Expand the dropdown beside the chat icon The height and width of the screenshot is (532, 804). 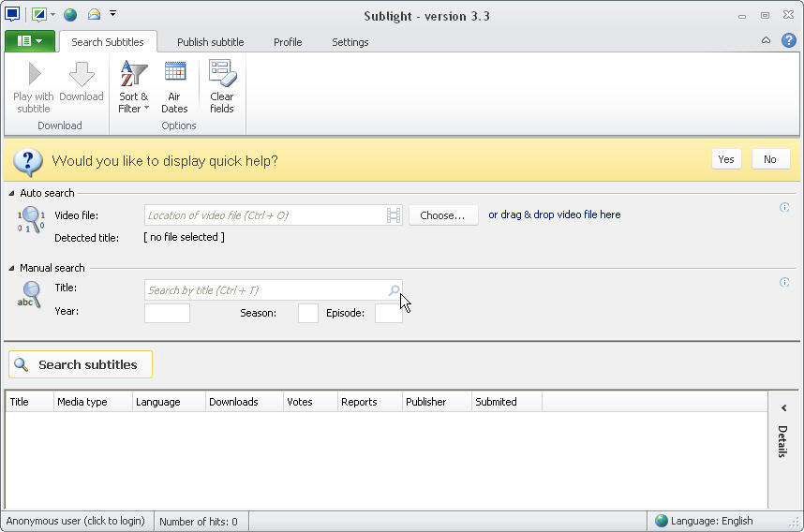tap(52, 14)
